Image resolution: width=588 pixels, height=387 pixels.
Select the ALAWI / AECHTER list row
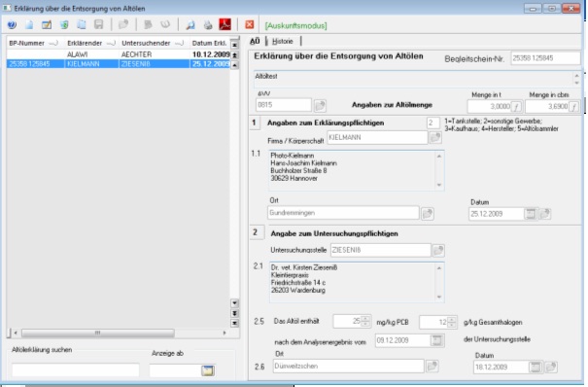(119, 54)
